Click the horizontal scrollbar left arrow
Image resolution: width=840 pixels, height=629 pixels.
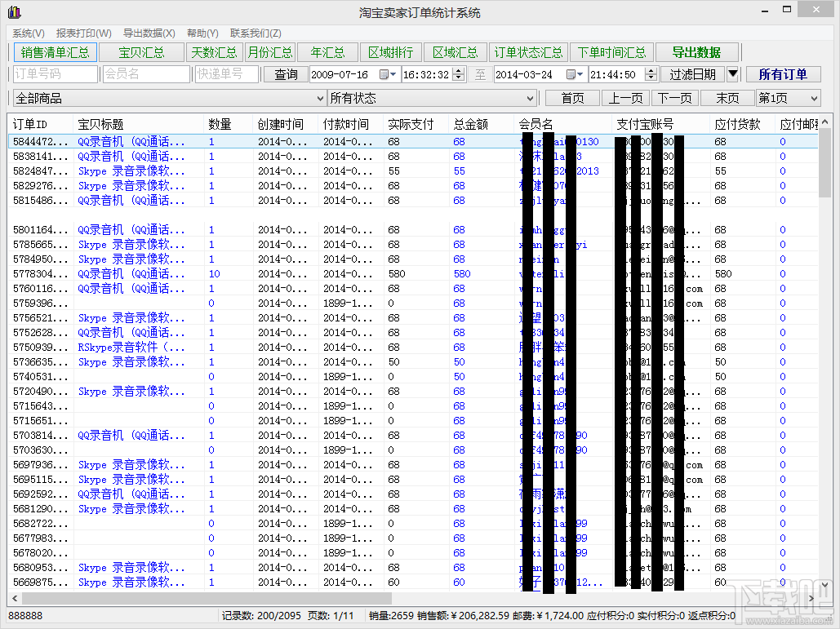tap(15, 598)
